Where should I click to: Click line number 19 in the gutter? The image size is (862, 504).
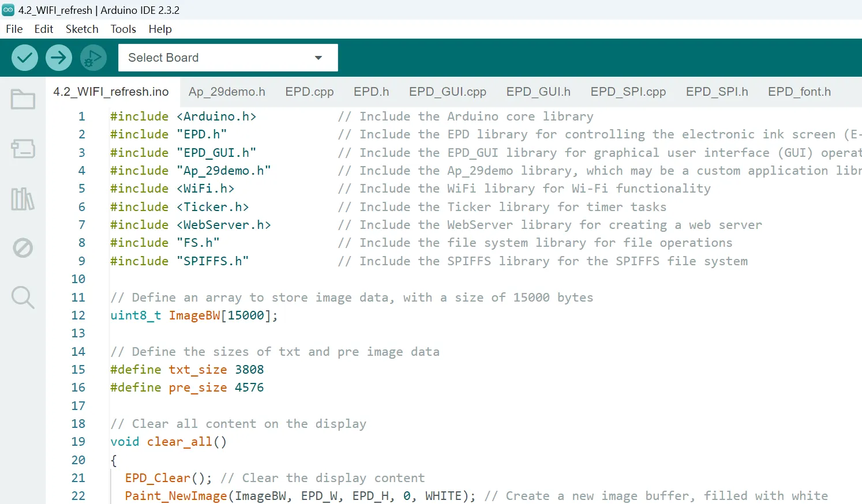(78, 442)
